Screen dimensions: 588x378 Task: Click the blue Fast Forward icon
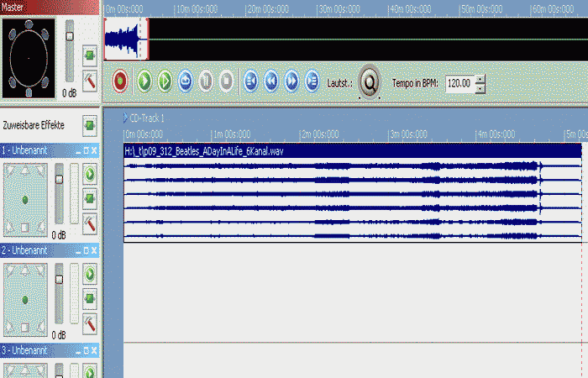click(291, 81)
